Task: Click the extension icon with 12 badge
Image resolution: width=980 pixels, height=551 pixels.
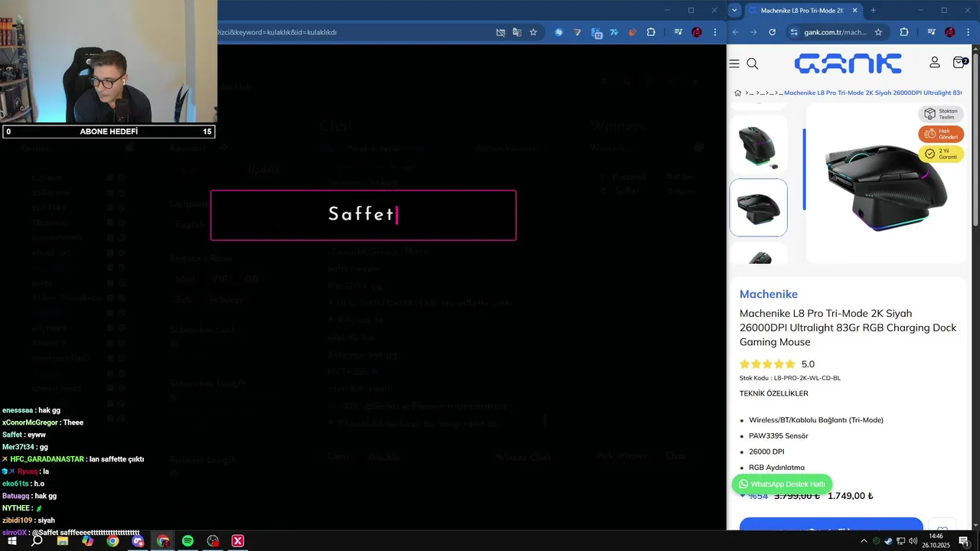Action: click(x=596, y=33)
